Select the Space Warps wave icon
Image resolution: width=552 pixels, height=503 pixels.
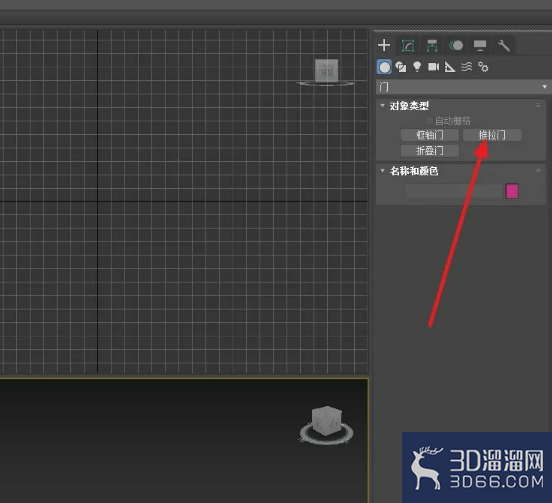coord(466,67)
